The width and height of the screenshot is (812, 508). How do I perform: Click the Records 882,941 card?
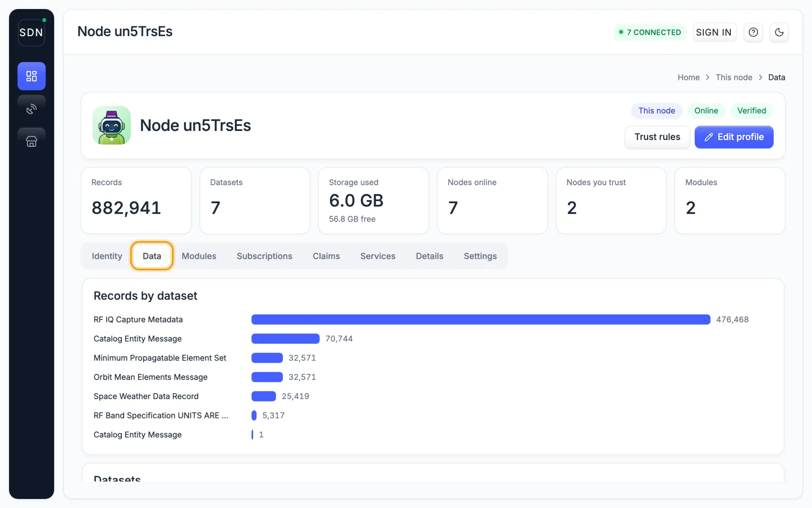point(136,201)
